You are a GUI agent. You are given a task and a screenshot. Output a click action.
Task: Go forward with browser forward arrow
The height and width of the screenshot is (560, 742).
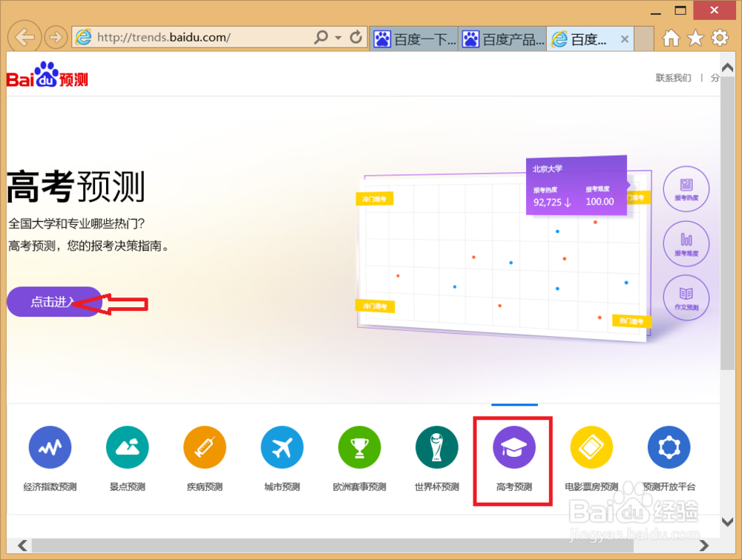[56, 37]
